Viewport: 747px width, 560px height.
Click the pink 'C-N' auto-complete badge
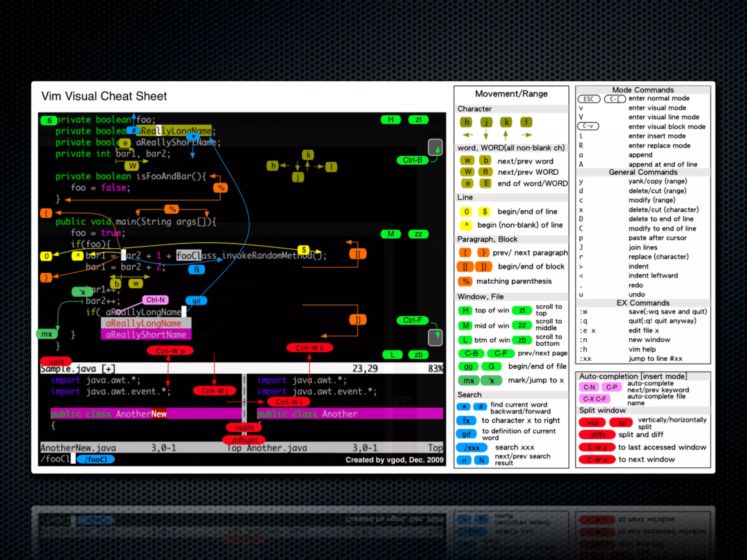click(x=589, y=387)
